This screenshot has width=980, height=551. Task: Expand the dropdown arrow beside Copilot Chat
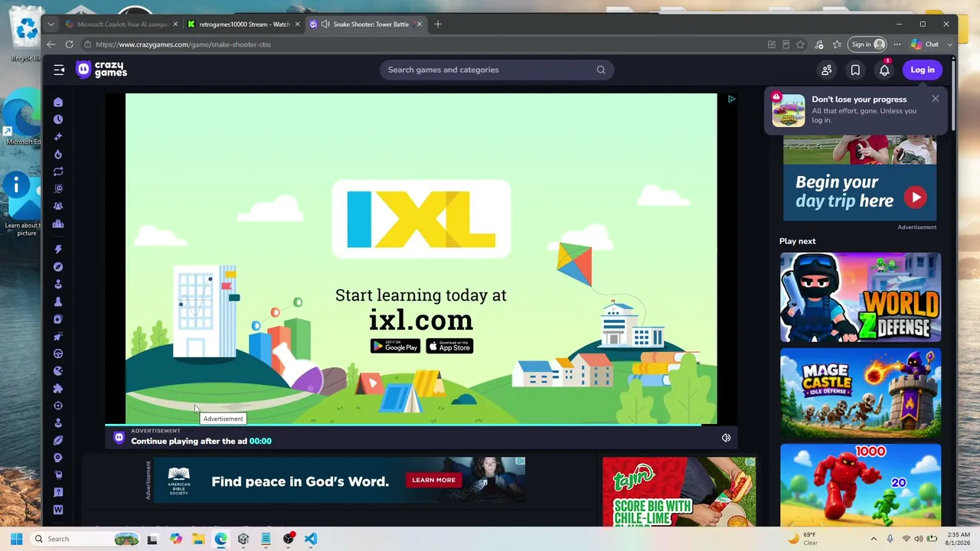click(x=950, y=44)
